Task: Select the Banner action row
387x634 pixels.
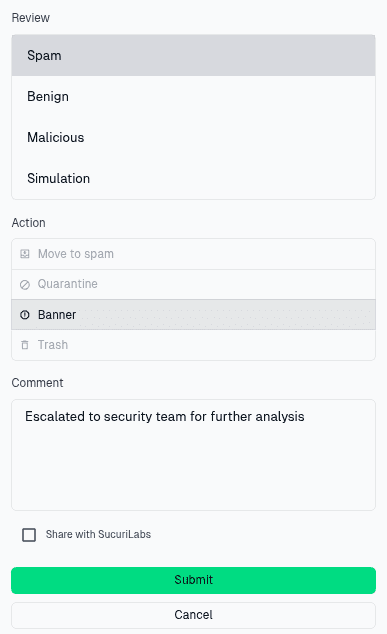Action: pos(193,315)
